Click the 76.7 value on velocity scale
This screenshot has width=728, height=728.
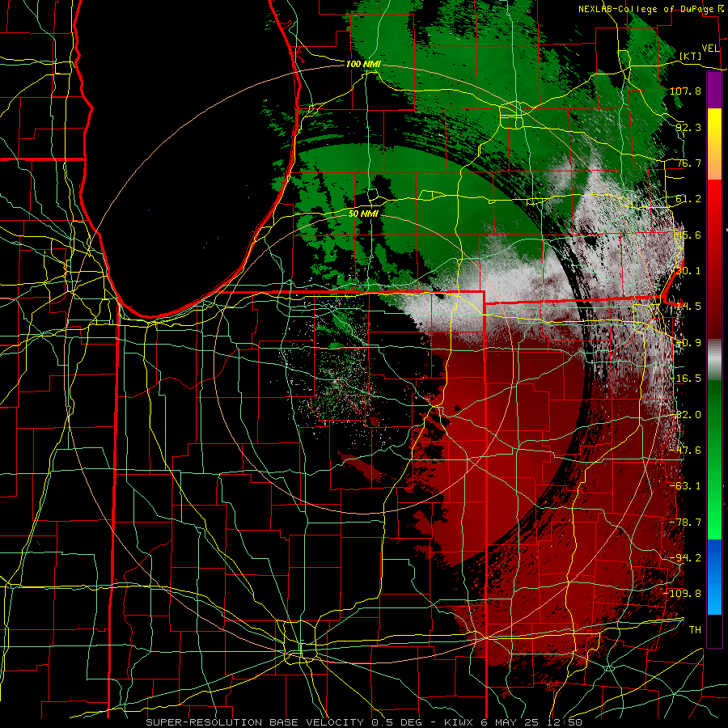[x=688, y=163]
